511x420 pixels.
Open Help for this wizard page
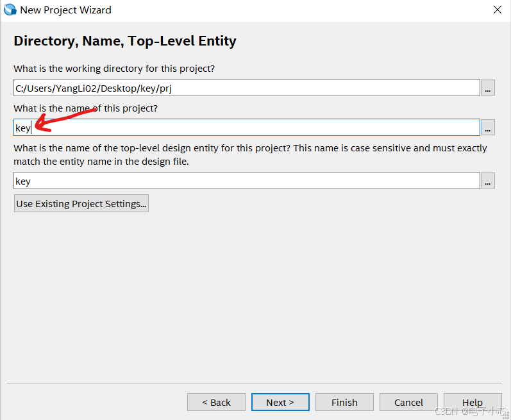pos(473,402)
